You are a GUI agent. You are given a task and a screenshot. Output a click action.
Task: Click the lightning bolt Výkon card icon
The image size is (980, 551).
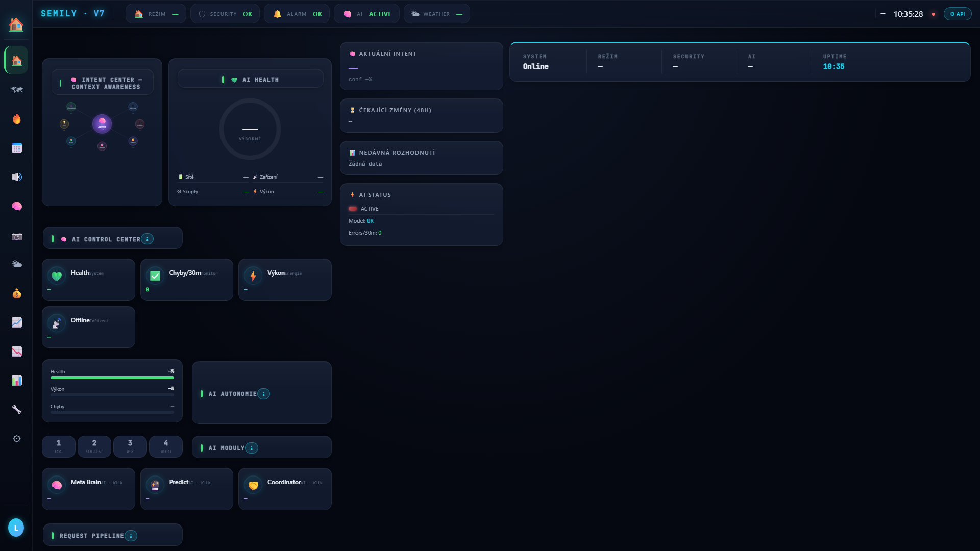click(x=253, y=276)
